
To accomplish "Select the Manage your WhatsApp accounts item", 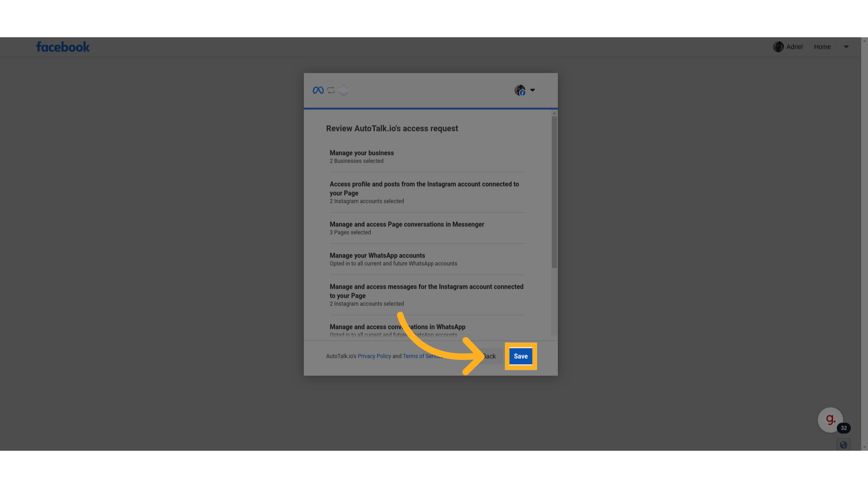I will [x=427, y=259].
